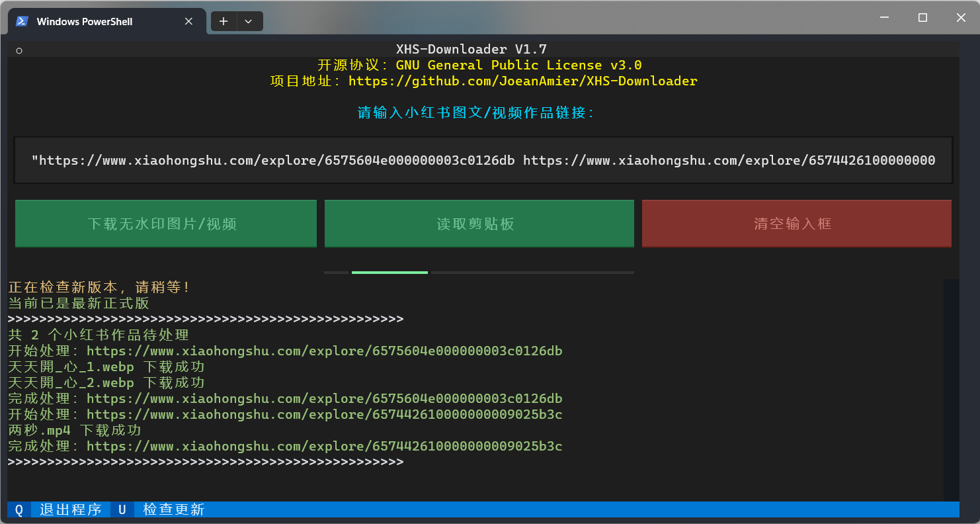Click the 天天開_心_1.webp filename text
This screenshot has height=524, width=980.
point(71,367)
